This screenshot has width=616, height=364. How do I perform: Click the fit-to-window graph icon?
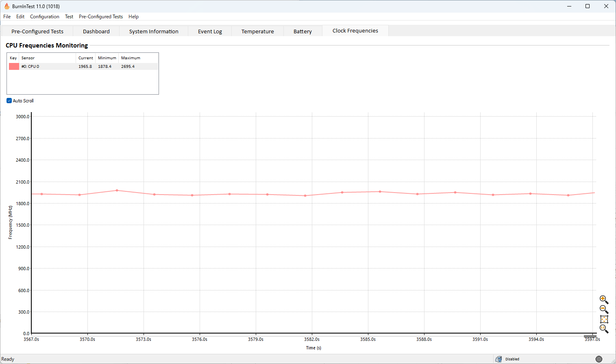click(x=604, y=319)
